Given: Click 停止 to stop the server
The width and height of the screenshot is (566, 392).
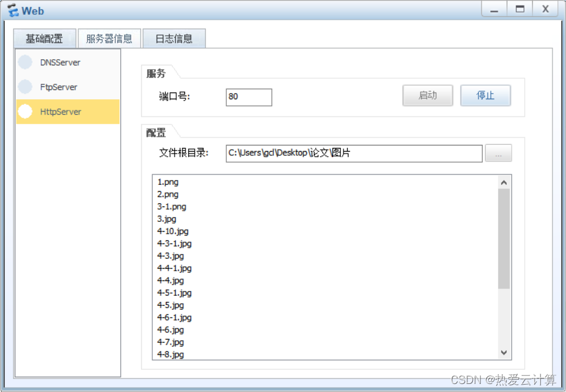Looking at the screenshot, I should [x=485, y=96].
